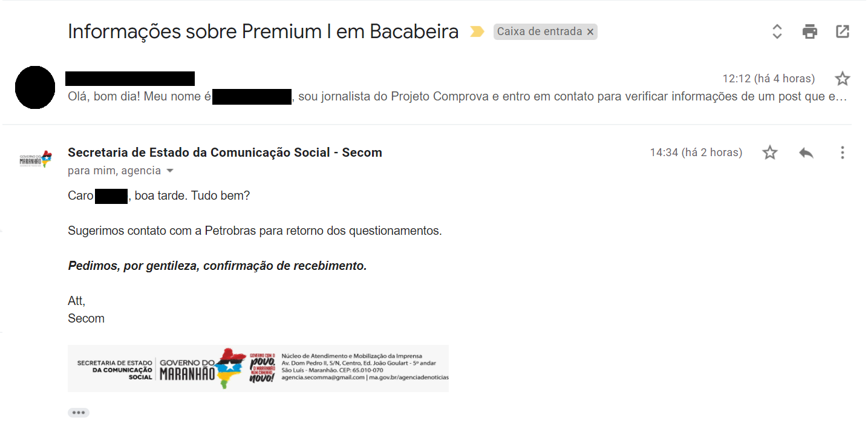
Task: Toggle the yellow importance marker
Action: [x=477, y=31]
